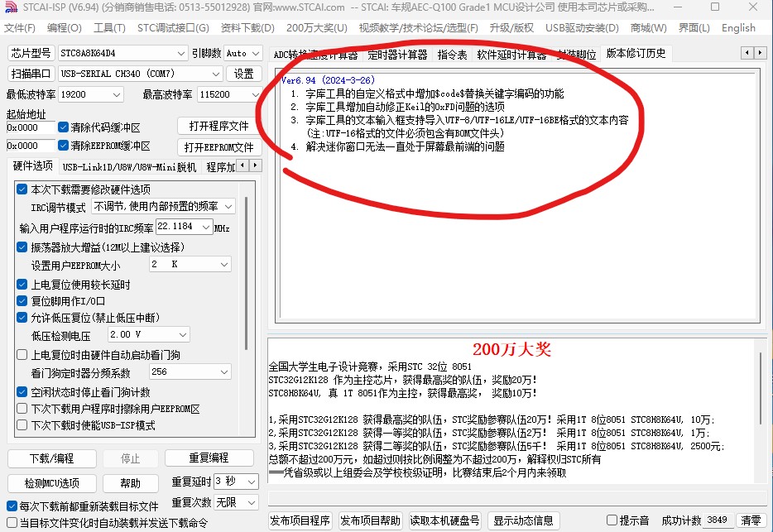Enable 下次下载时使能USB-ISP模式
The image size is (773, 532).
[x=22, y=425]
